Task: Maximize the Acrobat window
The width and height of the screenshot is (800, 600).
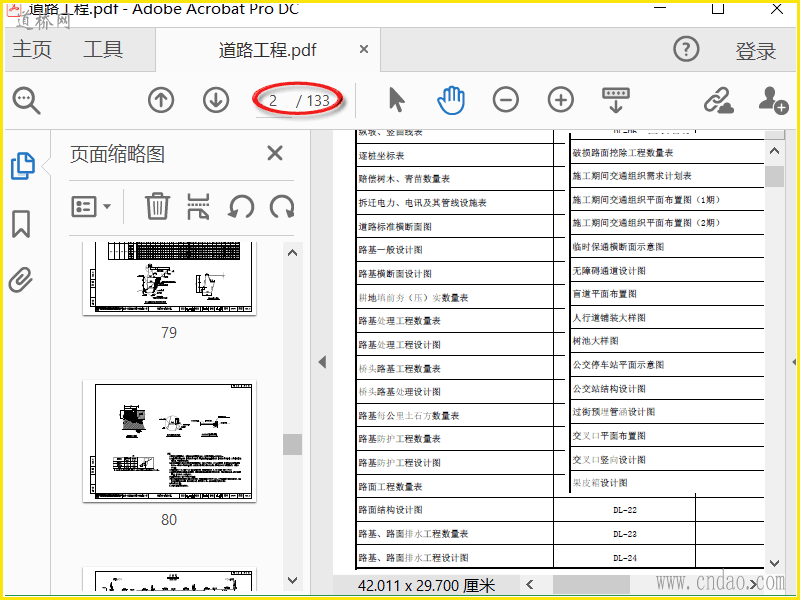Action: (718, 8)
